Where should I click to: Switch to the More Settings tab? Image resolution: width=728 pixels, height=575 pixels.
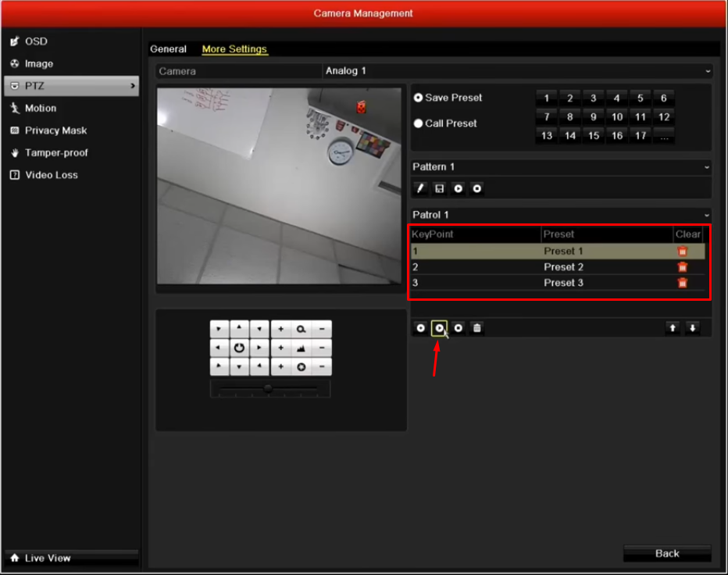tap(234, 48)
